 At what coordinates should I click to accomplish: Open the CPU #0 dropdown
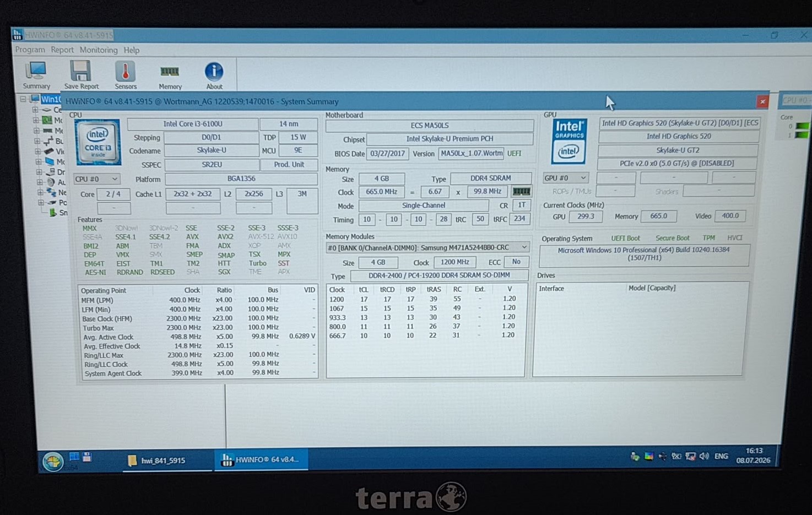pos(97,179)
